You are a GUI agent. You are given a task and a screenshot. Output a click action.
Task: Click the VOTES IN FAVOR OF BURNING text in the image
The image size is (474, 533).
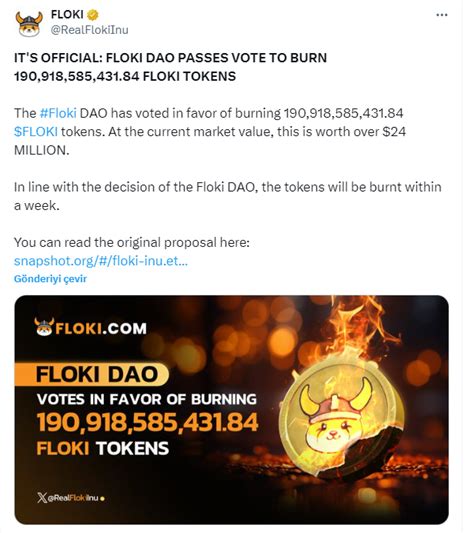tap(147, 399)
